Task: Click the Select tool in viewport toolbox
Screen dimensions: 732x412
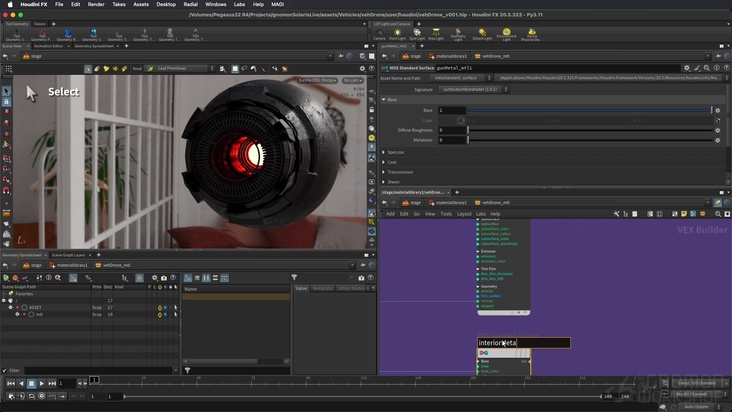Action: [x=7, y=91]
